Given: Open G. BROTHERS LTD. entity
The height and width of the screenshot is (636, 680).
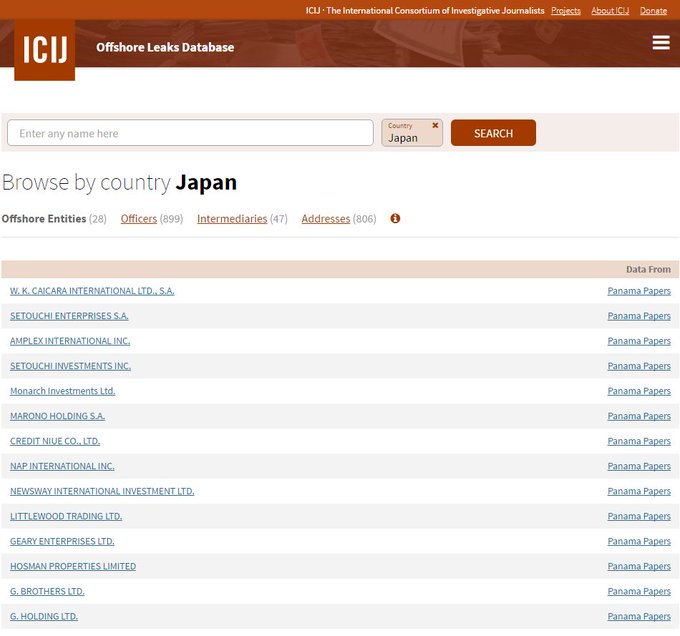Looking at the screenshot, I should click(x=47, y=591).
